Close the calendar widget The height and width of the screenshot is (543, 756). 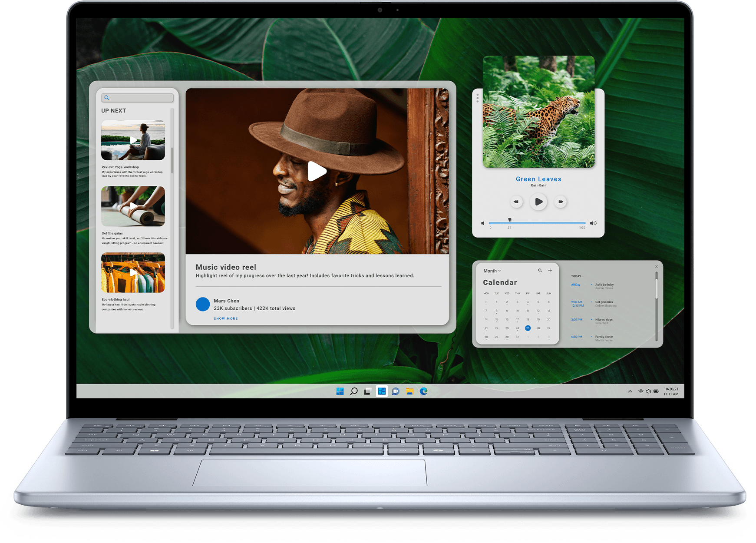coord(657,267)
